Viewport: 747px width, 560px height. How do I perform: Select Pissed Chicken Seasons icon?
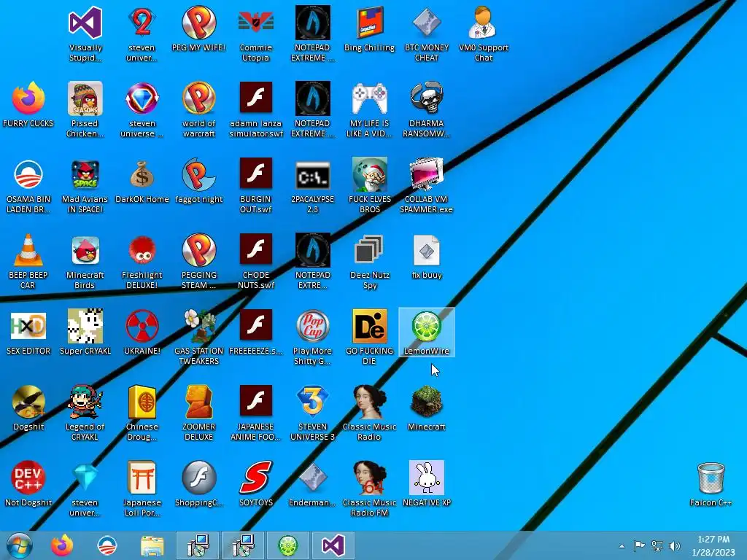(x=85, y=109)
